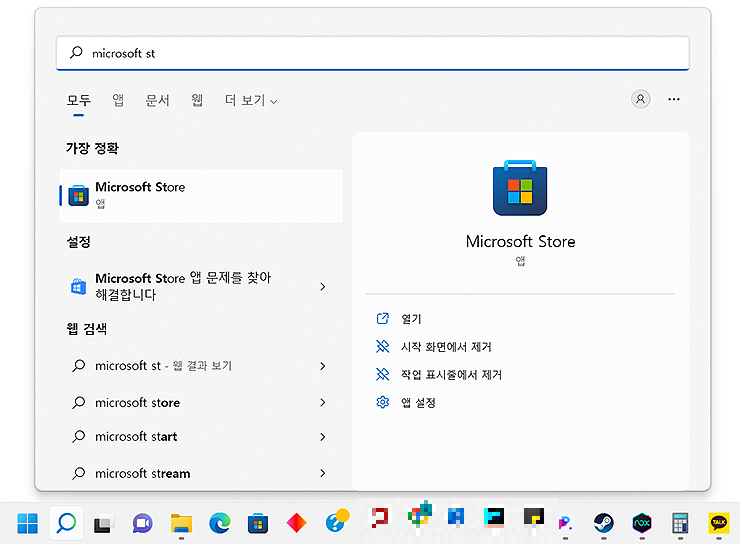The width and height of the screenshot is (740, 544).
Task: Launch Microsoft Store from the taskbar
Action: coord(258,523)
